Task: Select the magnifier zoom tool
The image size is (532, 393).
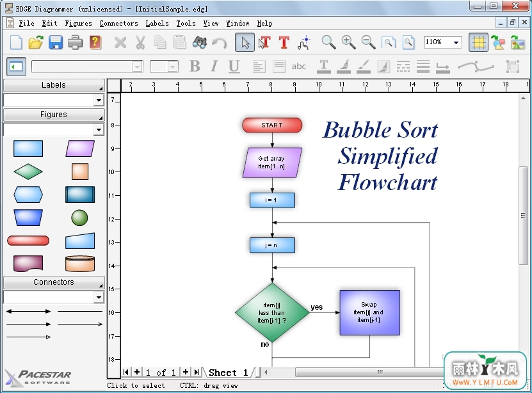Action: [328, 43]
